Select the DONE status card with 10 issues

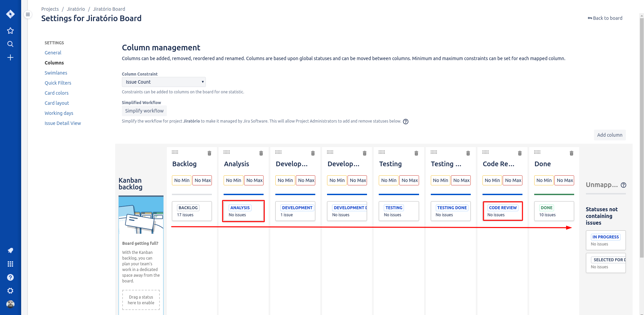click(554, 211)
